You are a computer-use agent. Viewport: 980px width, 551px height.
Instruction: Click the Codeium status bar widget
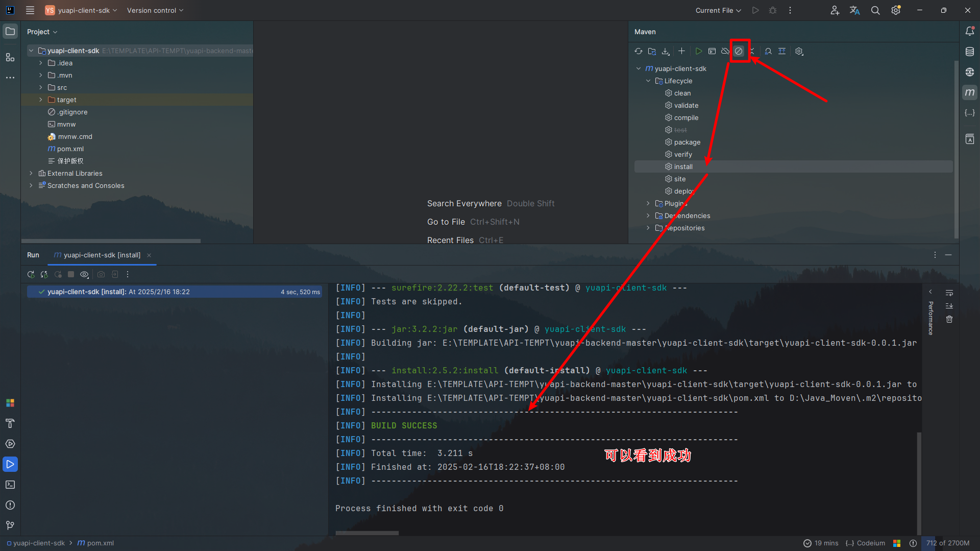pyautogui.click(x=865, y=543)
